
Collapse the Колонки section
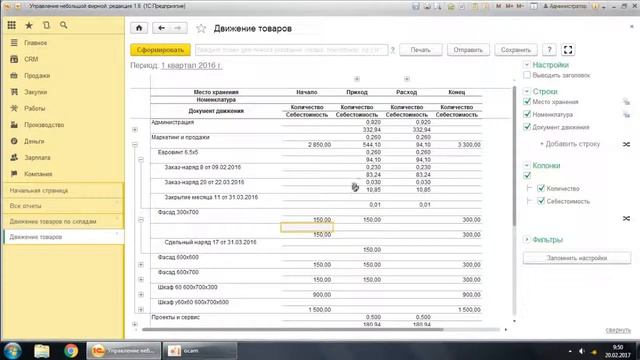(x=527, y=165)
